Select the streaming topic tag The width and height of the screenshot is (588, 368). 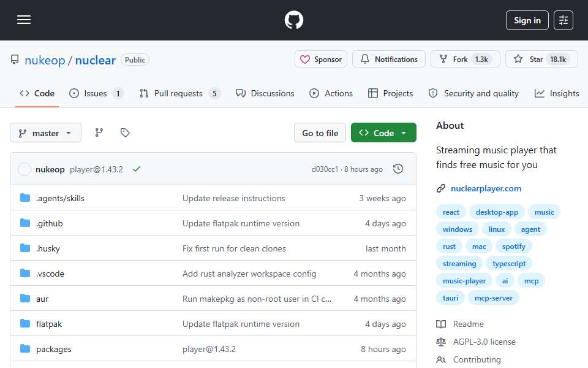pyautogui.click(x=459, y=264)
